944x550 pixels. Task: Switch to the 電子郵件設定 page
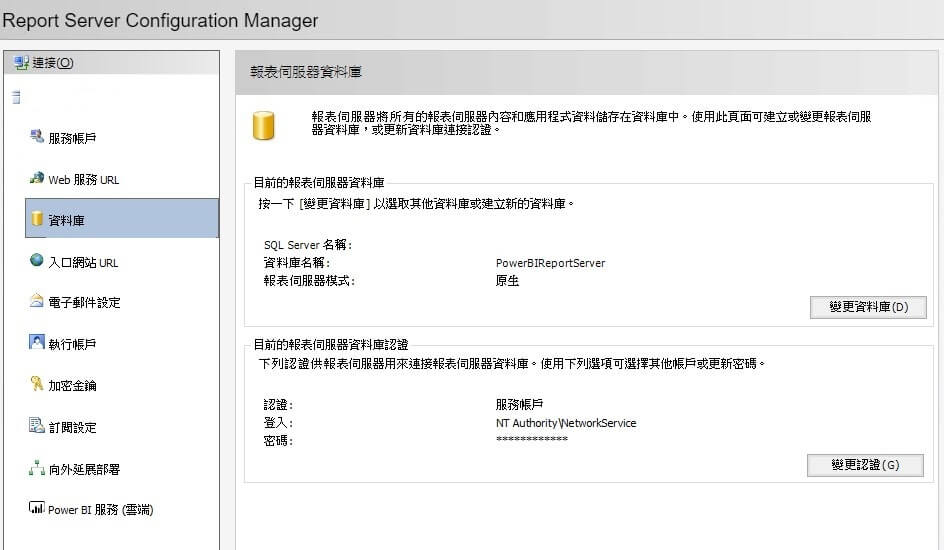click(84, 303)
